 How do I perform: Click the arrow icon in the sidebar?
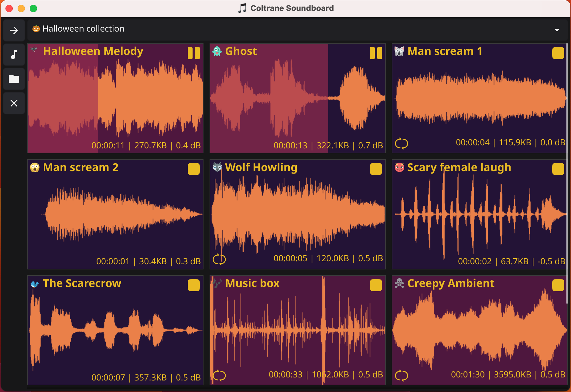click(x=14, y=30)
